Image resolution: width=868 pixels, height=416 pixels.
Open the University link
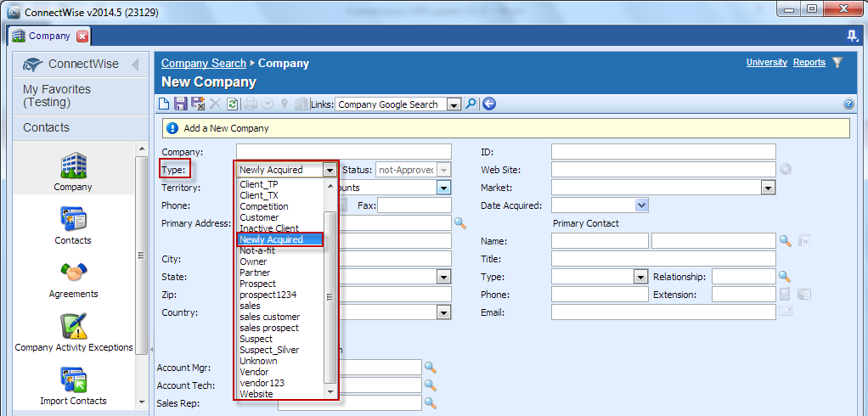pos(767,63)
